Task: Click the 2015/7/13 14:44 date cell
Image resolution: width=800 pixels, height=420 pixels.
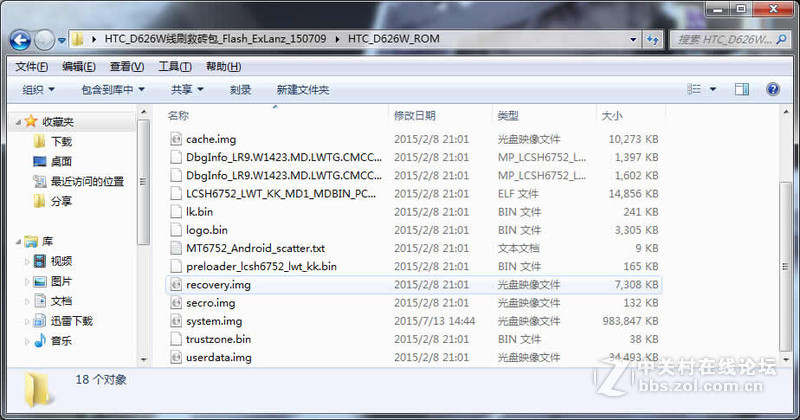Action: [434, 321]
